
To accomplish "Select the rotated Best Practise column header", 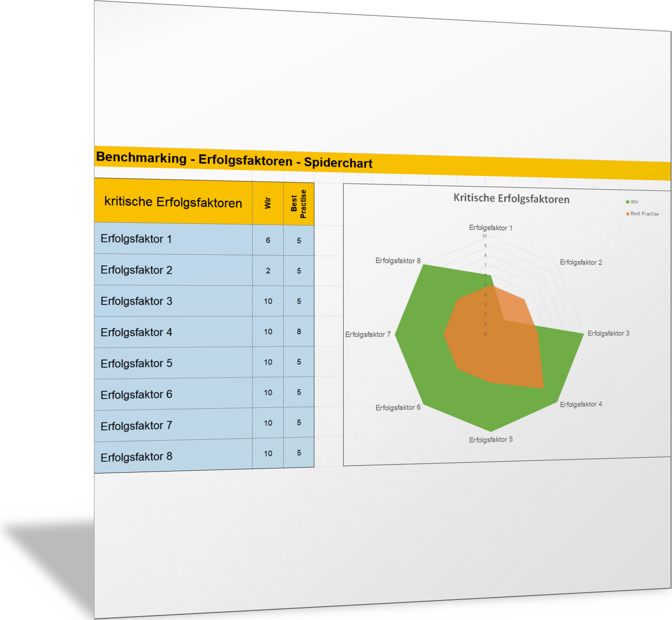I will tap(299, 204).
